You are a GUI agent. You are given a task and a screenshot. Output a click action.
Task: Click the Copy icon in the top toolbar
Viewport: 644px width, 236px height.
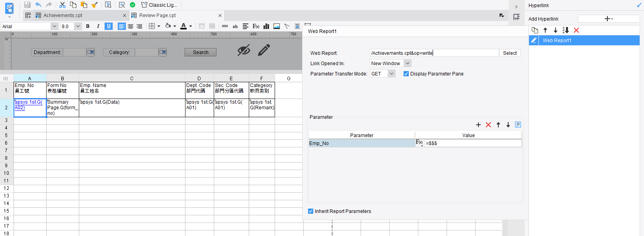click(73, 5)
